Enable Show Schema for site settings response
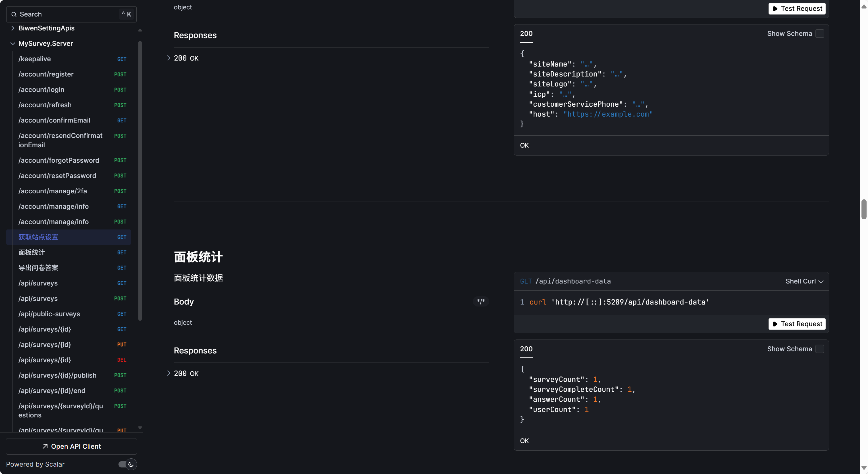Viewport: 868px width, 474px height. pyautogui.click(x=819, y=34)
